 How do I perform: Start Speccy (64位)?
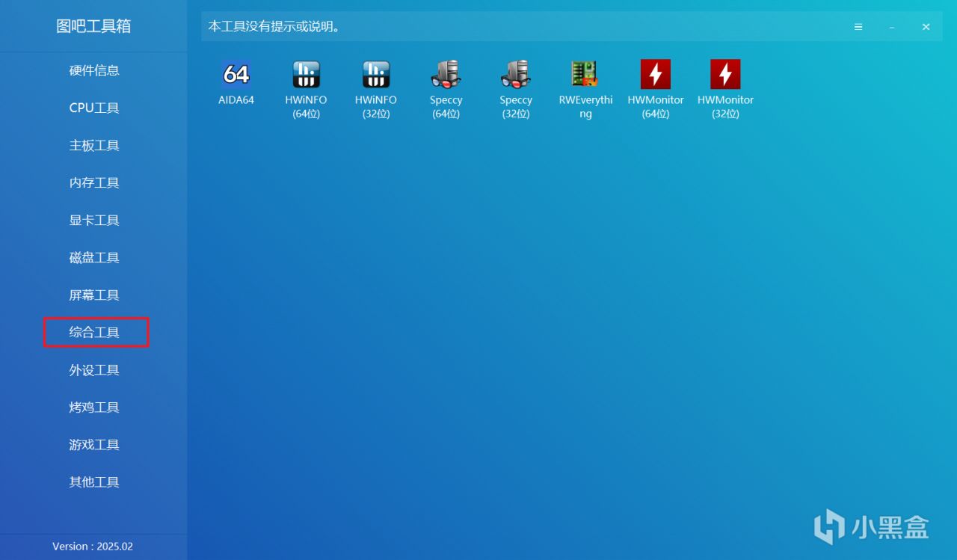446,75
